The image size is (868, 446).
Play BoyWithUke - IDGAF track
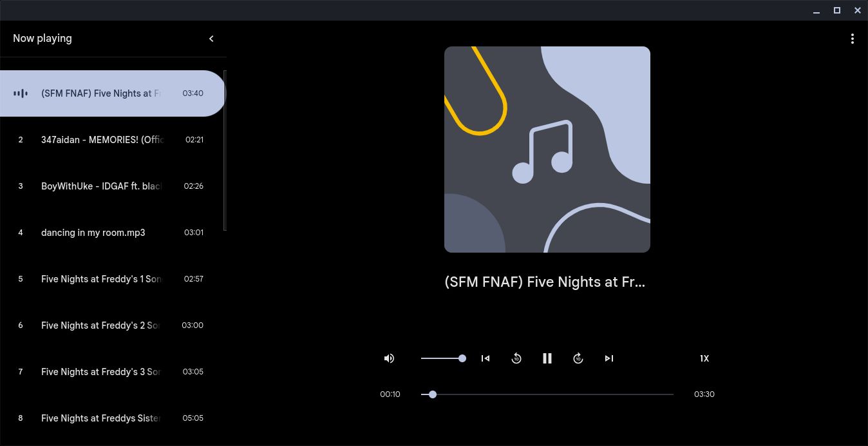pyautogui.click(x=113, y=186)
